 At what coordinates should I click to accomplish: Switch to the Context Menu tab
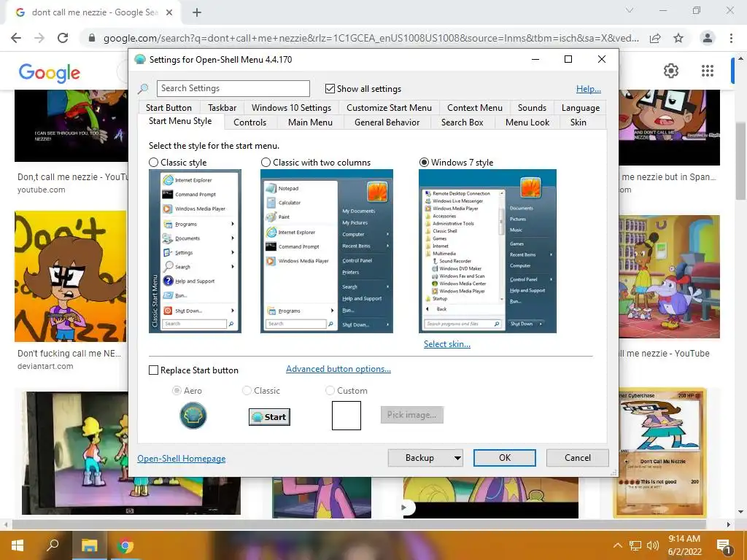(x=474, y=108)
